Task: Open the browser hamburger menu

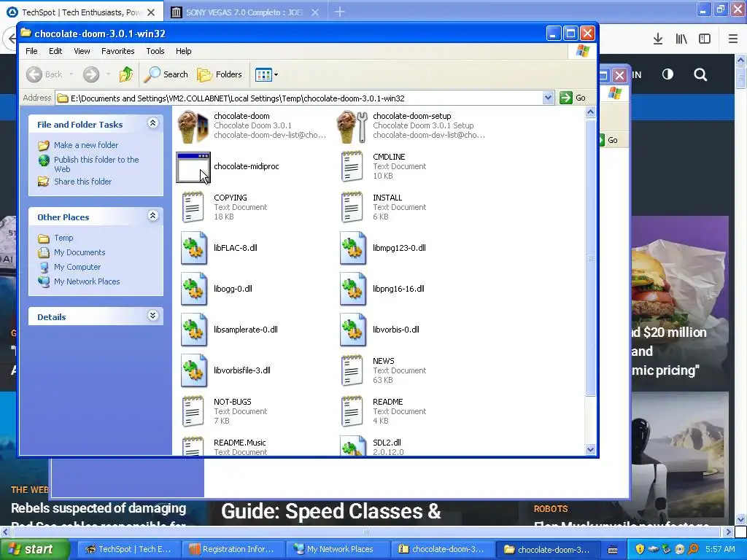Action: pyautogui.click(x=733, y=39)
